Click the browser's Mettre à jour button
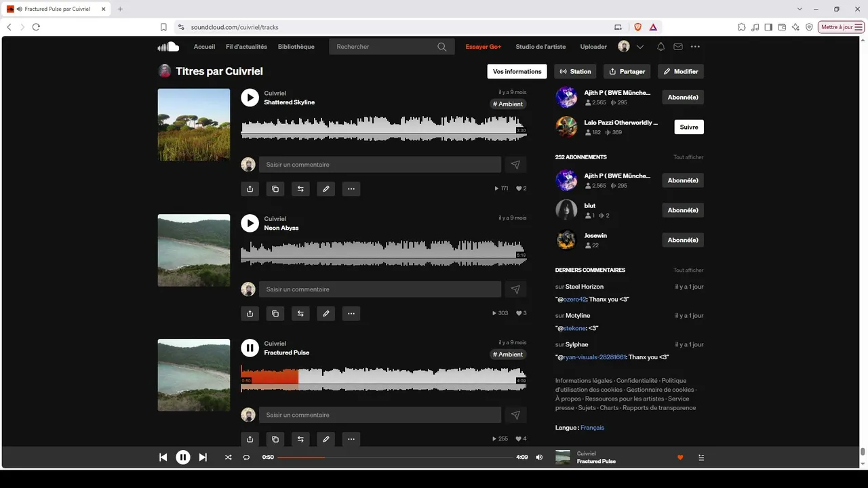Viewport: 868px width, 488px height. (842, 27)
